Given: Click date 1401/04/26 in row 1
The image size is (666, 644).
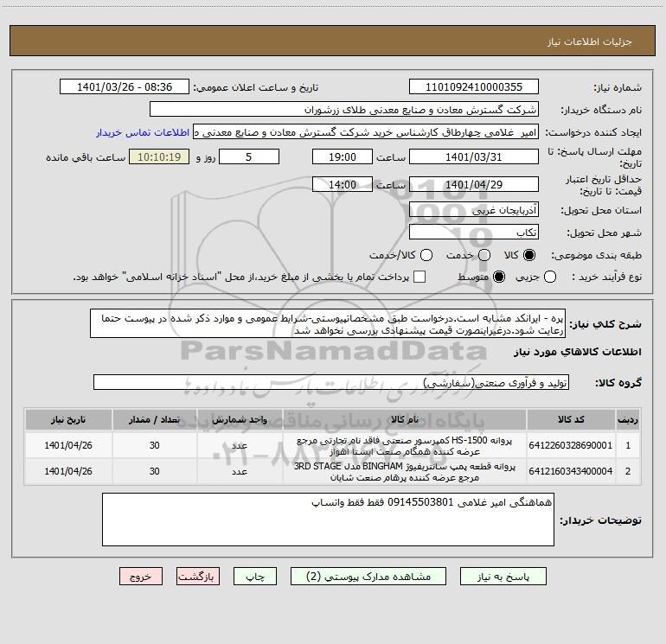Looking at the screenshot, I should [68, 445].
